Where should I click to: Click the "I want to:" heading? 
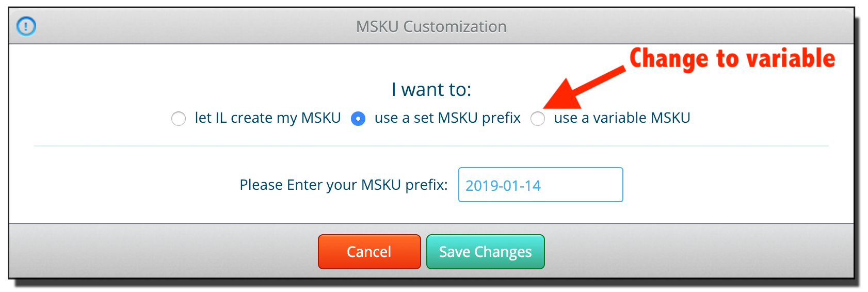click(x=431, y=89)
